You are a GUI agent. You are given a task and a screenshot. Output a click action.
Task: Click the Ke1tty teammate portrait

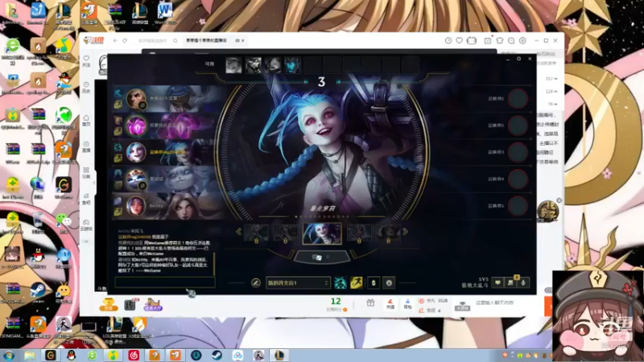tap(136, 206)
